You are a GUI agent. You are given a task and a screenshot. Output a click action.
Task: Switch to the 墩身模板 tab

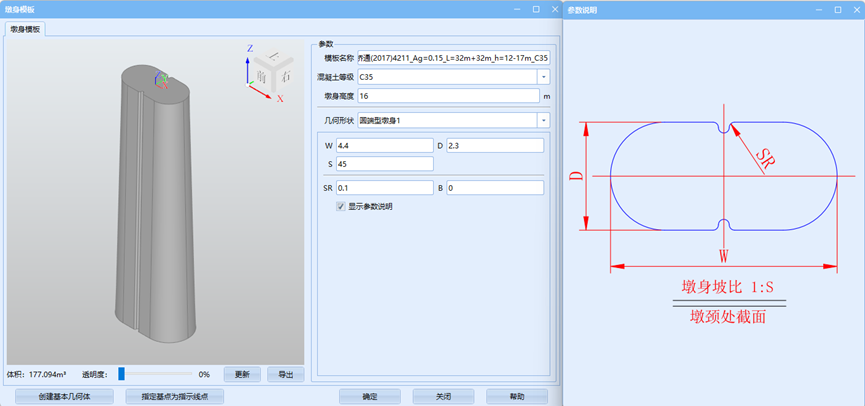point(25,30)
